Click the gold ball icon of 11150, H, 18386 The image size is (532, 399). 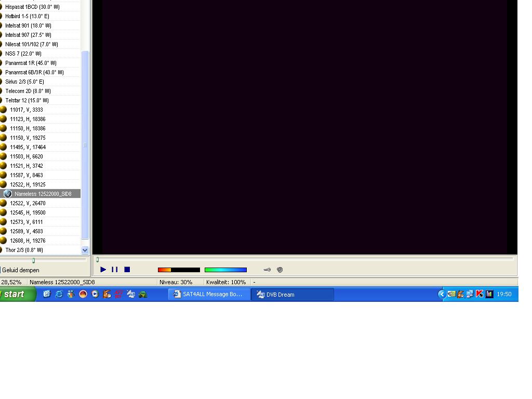tap(4, 128)
